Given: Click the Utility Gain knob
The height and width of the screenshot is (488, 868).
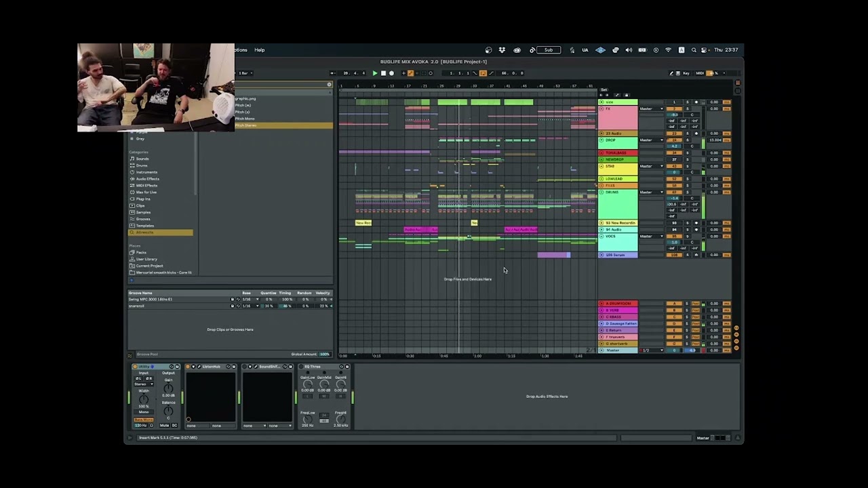Looking at the screenshot, I should [x=168, y=388].
